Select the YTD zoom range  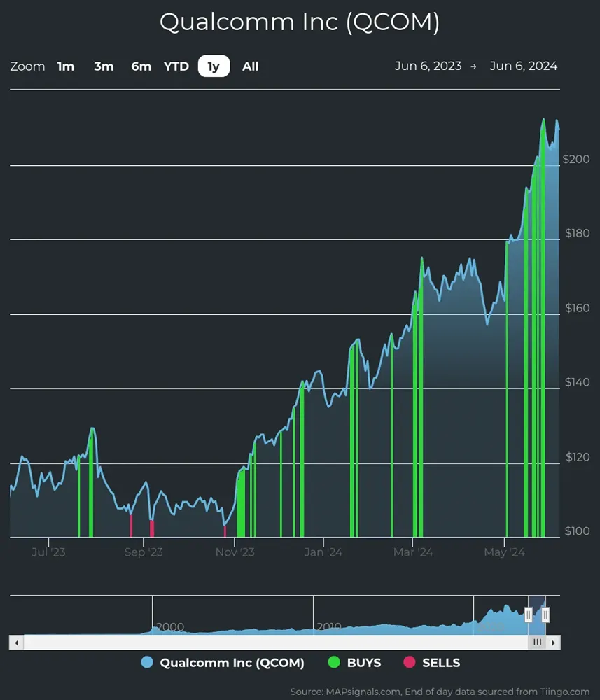(x=176, y=66)
